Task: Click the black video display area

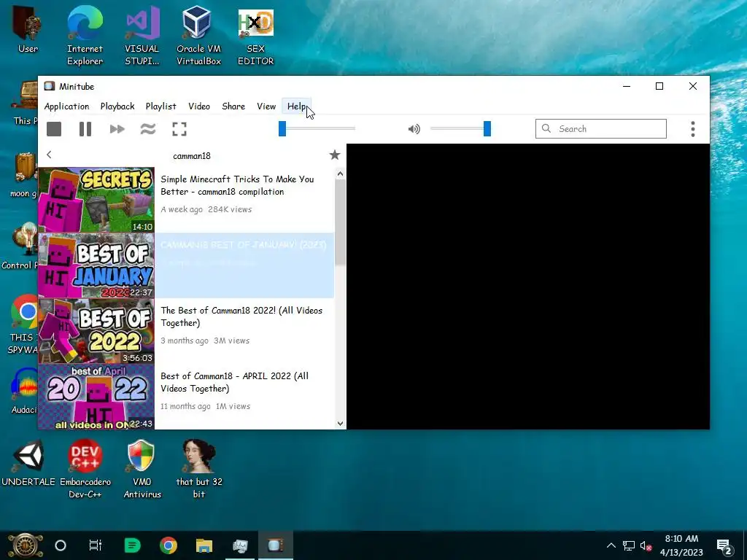Action: 528,286
